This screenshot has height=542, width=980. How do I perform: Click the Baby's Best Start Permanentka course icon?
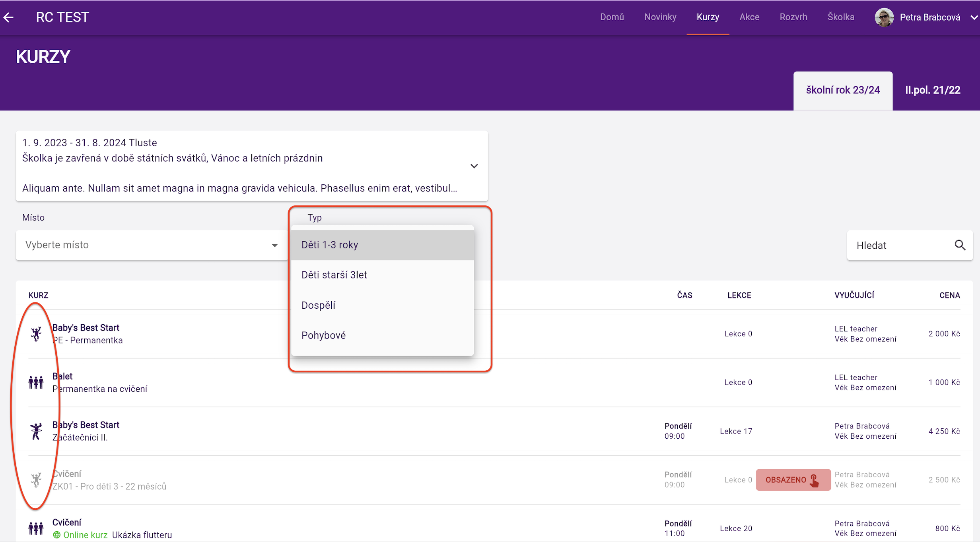(36, 334)
